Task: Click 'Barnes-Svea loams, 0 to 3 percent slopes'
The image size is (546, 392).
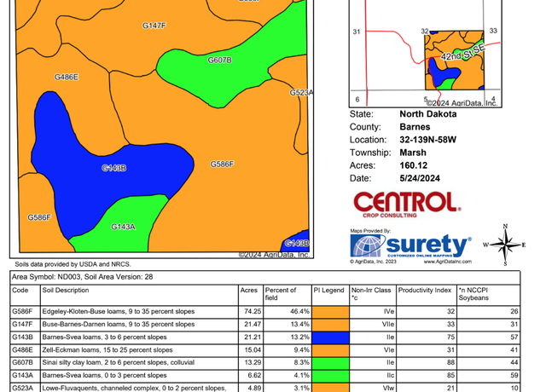Action: point(104,376)
